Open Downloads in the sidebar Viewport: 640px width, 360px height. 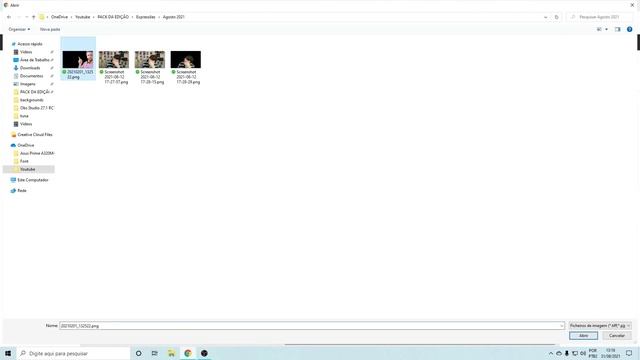pos(30,68)
